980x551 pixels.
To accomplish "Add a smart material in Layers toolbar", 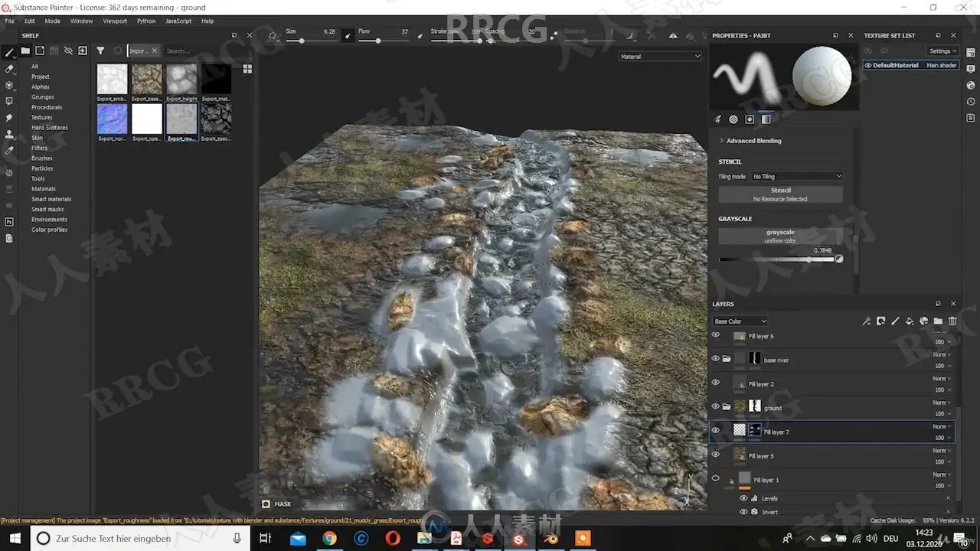I will pos(924,321).
